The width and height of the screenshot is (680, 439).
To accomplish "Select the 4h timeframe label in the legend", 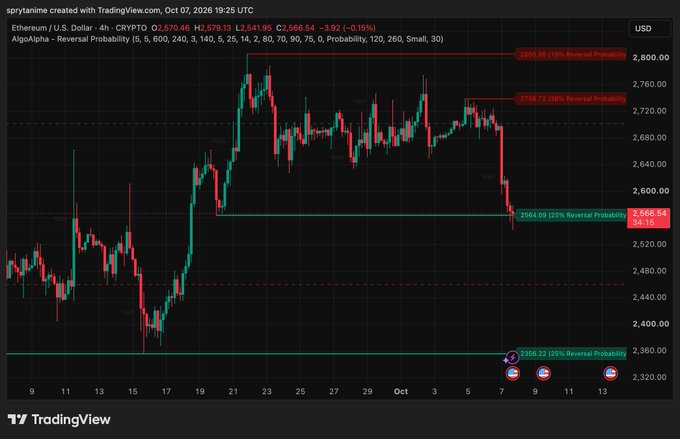I will tap(104, 28).
